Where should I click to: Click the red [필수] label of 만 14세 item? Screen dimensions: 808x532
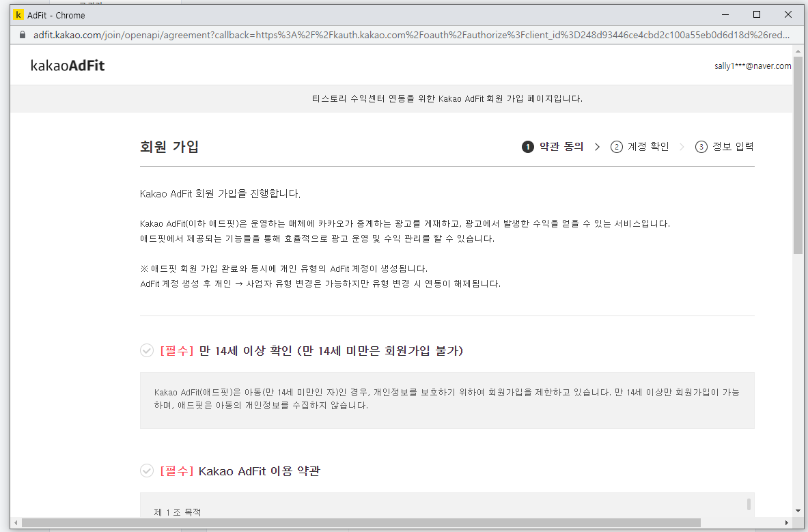(x=177, y=351)
